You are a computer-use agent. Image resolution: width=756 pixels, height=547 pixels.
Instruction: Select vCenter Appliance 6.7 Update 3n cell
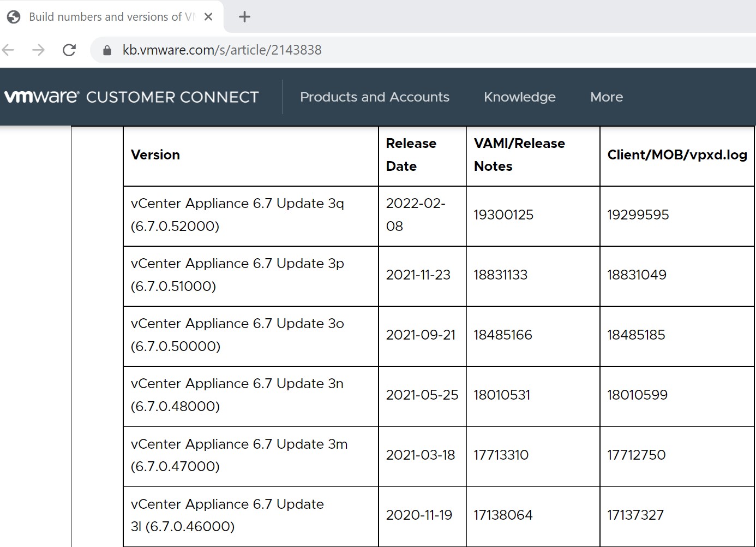(x=251, y=396)
